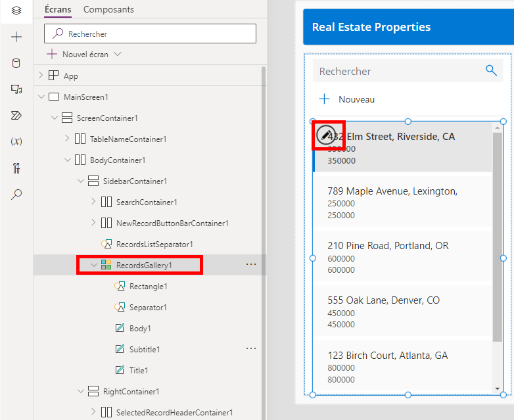The image size is (514, 420).
Task: Click the Nouveau button
Action: pyautogui.click(x=347, y=99)
